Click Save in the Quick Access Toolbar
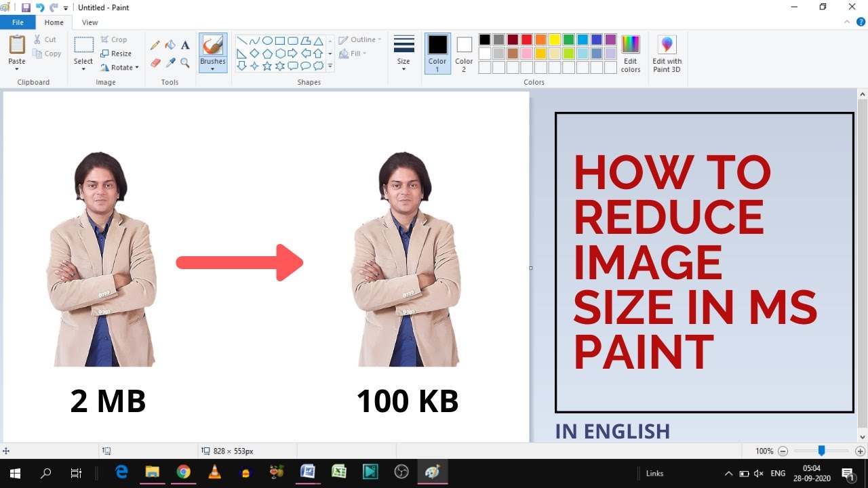 pos(26,7)
